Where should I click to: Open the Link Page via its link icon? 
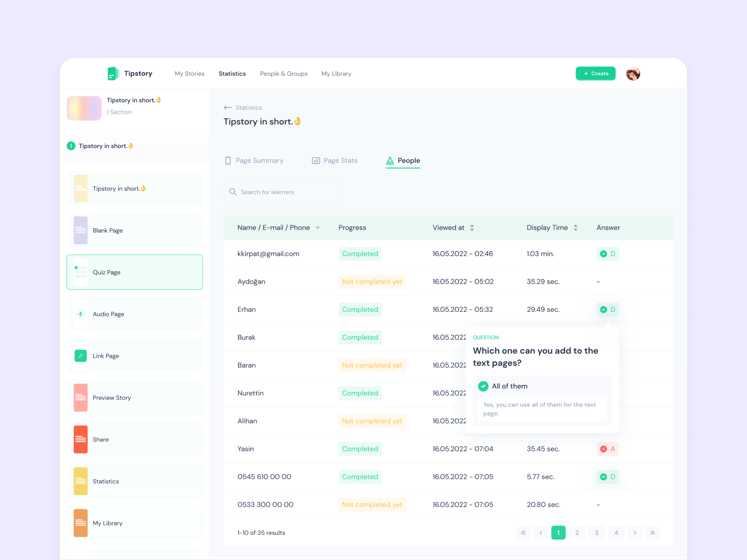[80, 356]
